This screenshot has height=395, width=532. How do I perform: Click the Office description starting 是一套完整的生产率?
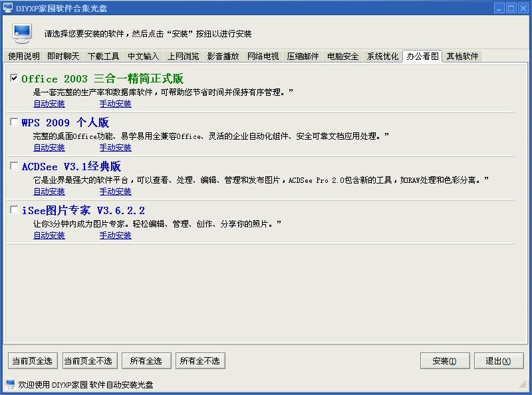click(163, 92)
